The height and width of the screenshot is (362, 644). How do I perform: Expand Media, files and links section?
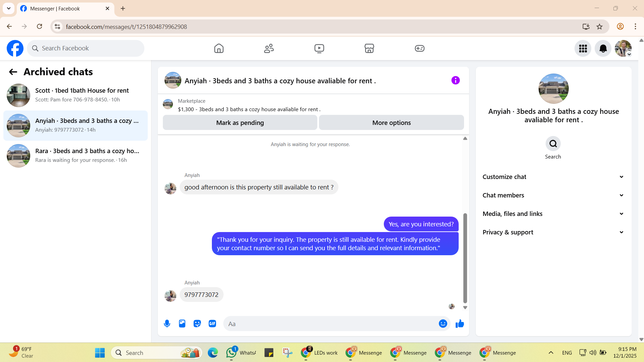pyautogui.click(x=553, y=214)
